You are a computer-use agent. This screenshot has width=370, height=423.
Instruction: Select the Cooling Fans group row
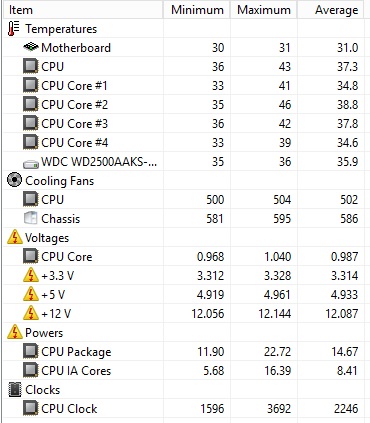point(184,180)
